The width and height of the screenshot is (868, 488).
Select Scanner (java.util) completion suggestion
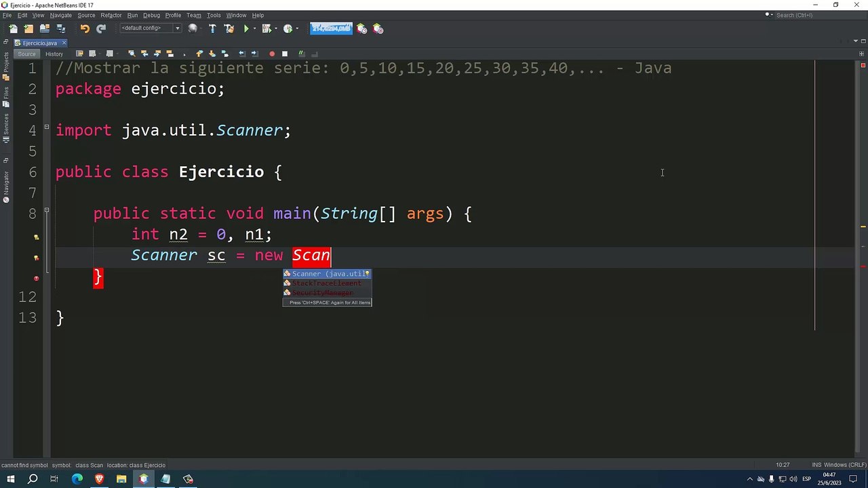(x=327, y=274)
